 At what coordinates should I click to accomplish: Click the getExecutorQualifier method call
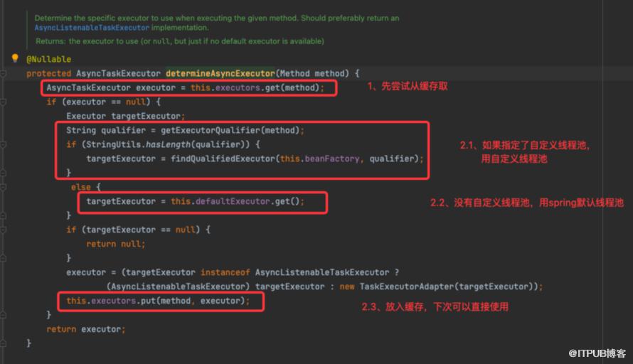[211, 130]
